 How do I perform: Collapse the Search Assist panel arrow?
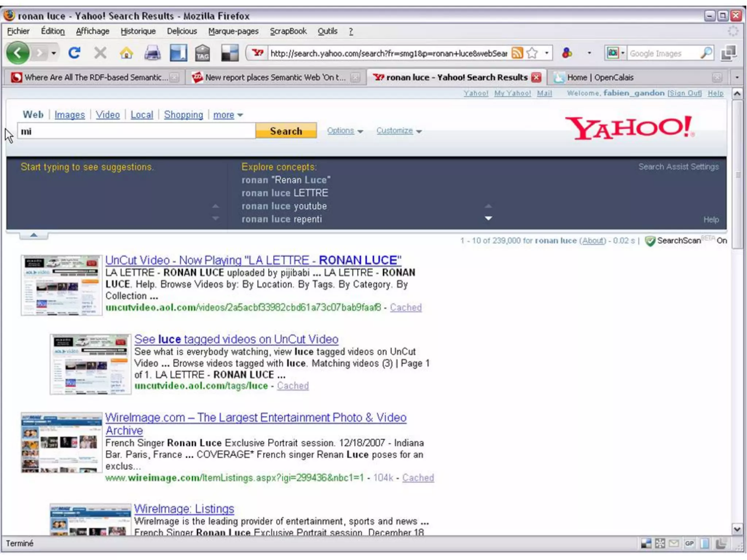pos(34,235)
